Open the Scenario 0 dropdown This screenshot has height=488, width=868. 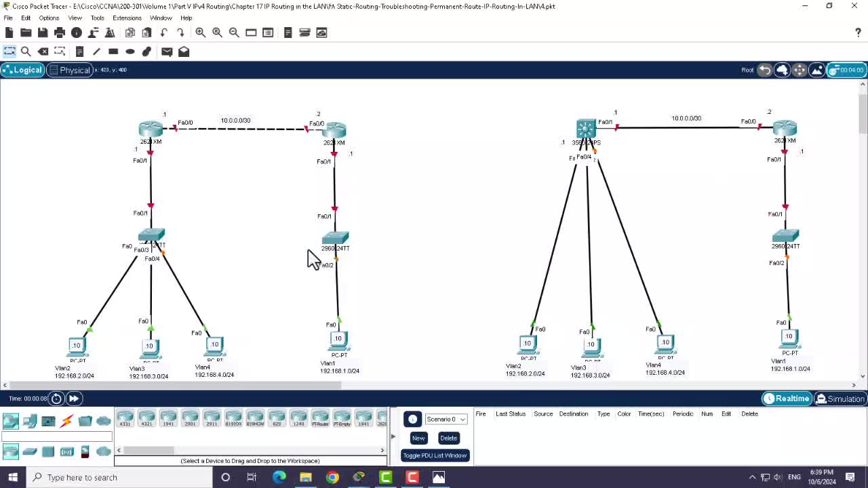(446, 419)
